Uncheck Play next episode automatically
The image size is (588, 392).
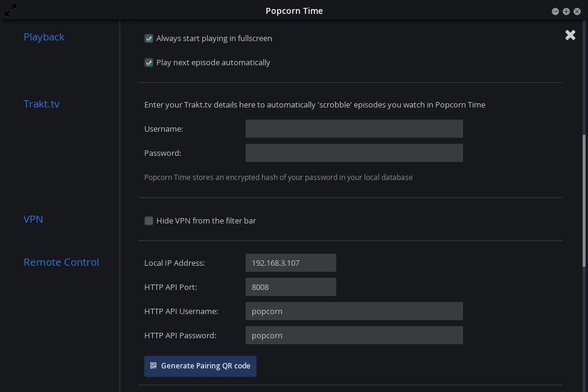pyautogui.click(x=149, y=63)
